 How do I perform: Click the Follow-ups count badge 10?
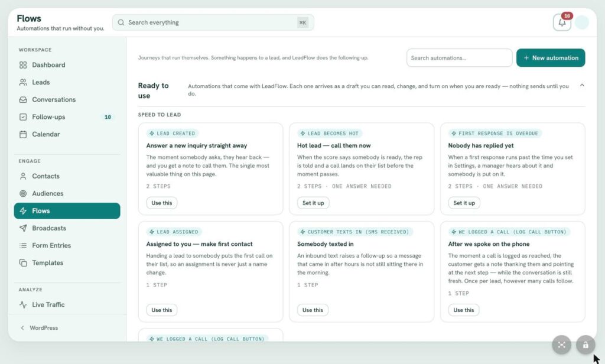(108, 117)
